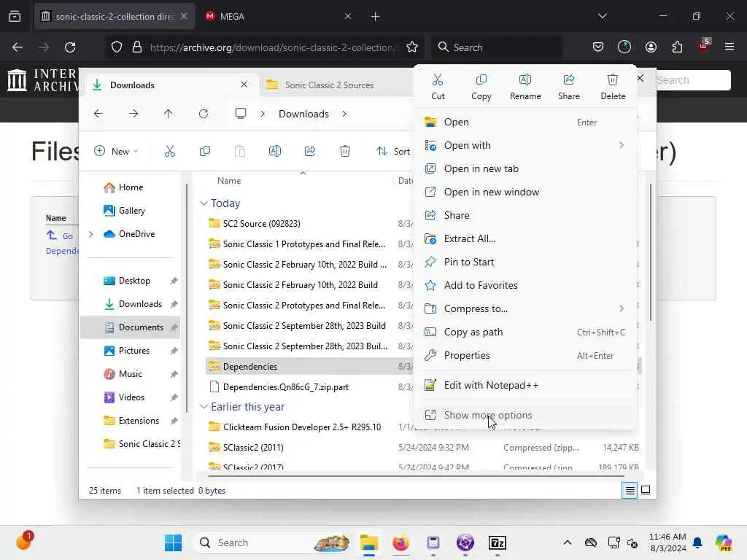The height and width of the screenshot is (560, 747).
Task: Expand Downloads breadcrumb chevron
Action: point(344,114)
